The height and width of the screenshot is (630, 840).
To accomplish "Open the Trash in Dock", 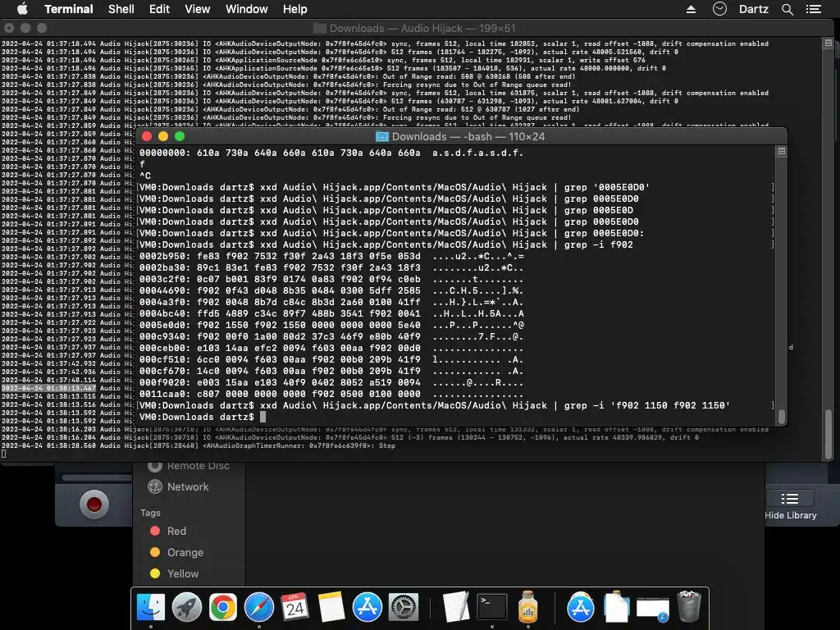I will click(689, 607).
